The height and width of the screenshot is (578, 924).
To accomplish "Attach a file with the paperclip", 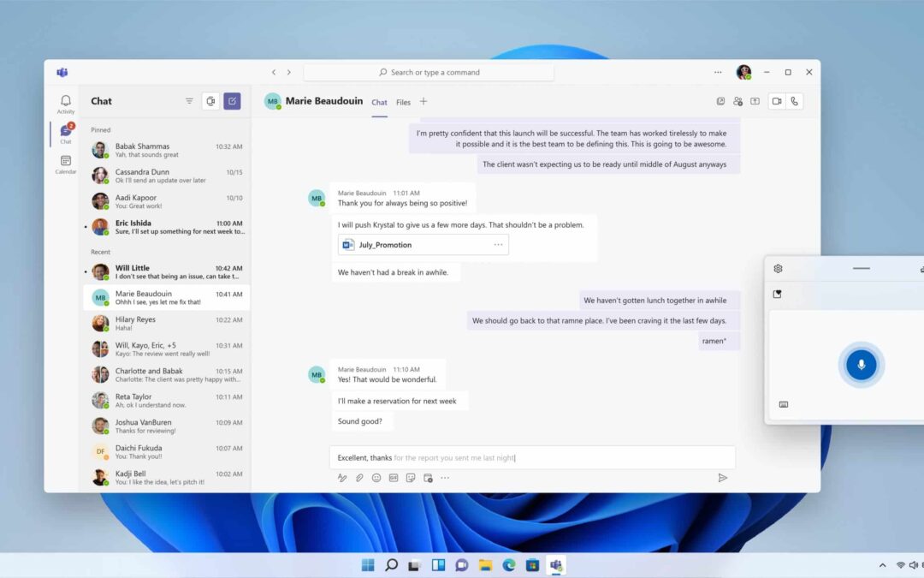I will coord(358,478).
